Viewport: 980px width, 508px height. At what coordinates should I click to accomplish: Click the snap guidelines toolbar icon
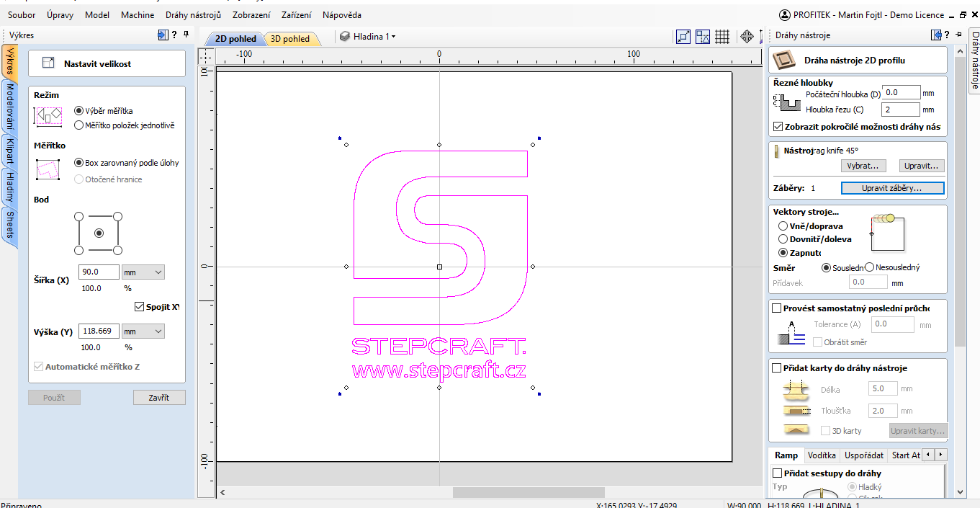(703, 37)
